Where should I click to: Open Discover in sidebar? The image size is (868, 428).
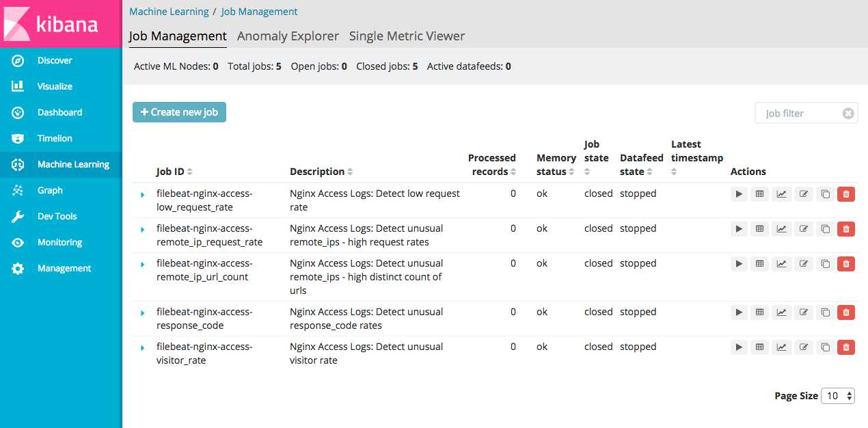61,61
